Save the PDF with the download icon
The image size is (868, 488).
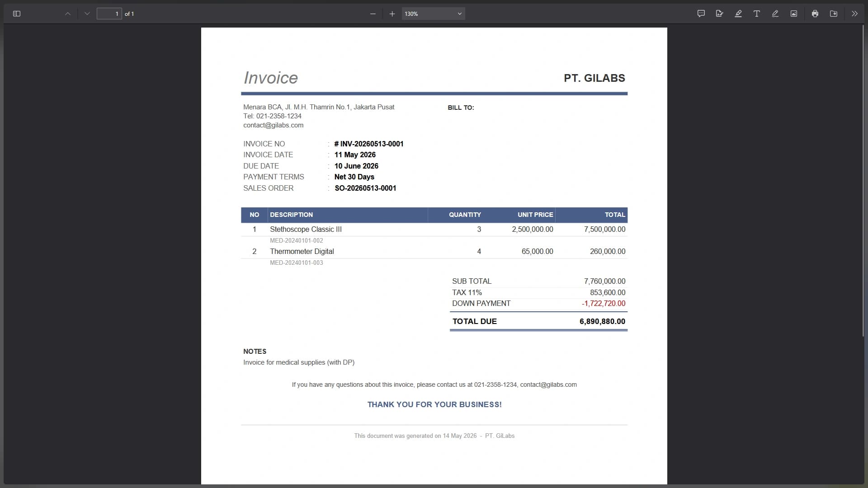[x=834, y=14]
